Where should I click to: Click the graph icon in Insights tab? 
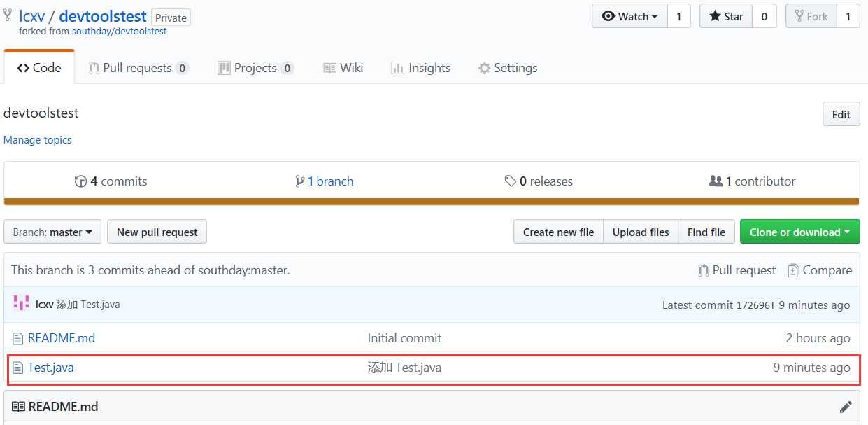[x=397, y=68]
